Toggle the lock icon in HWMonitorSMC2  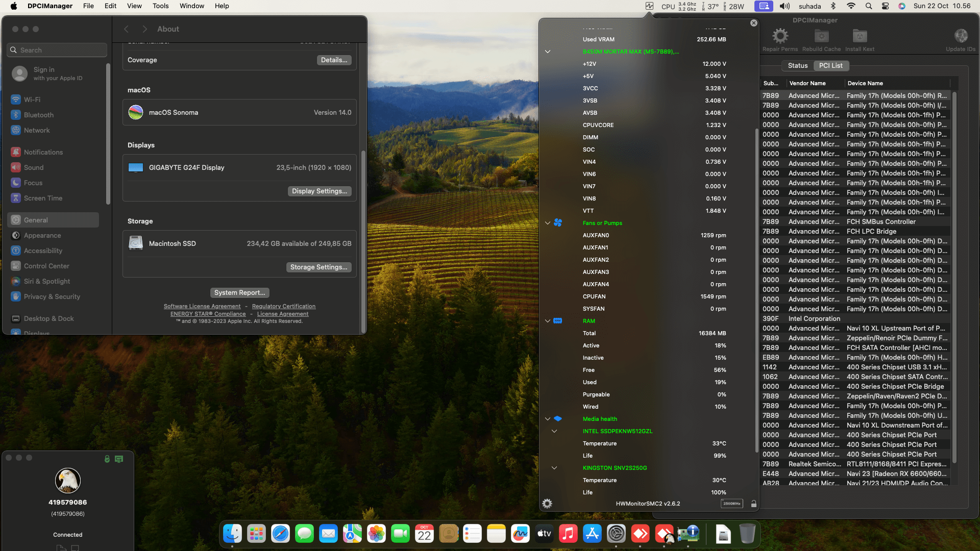753,504
